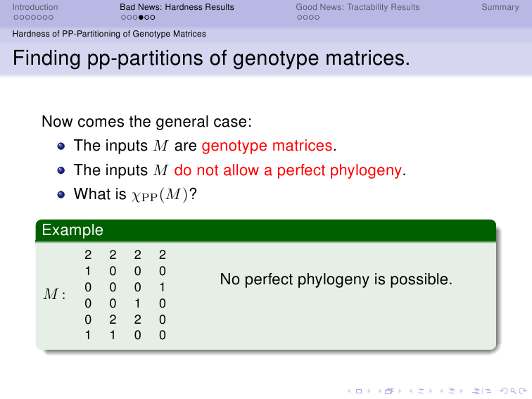Click the next slide arrow after slide icon
532x399 pixels.
click(369, 391)
